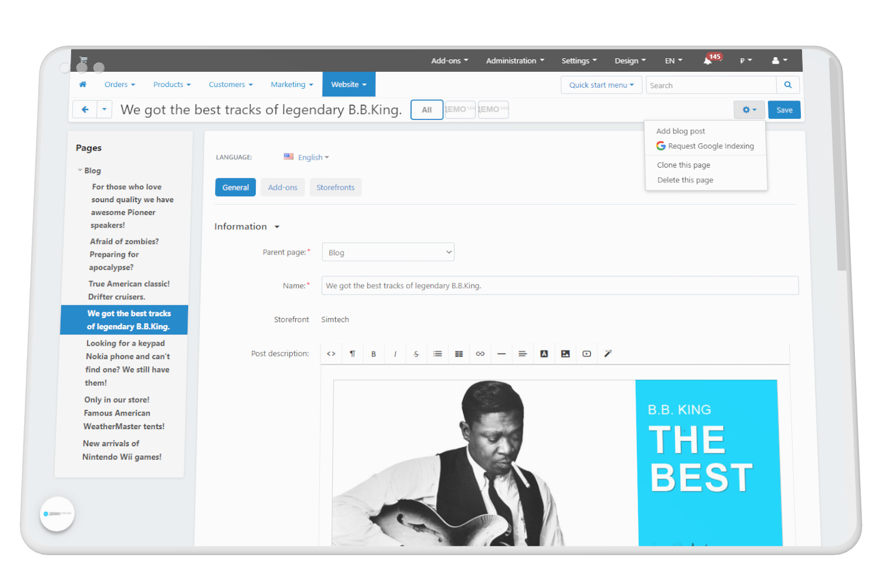Click the Save button
Image resolution: width=882 pixels, height=588 pixels.
[x=784, y=110]
